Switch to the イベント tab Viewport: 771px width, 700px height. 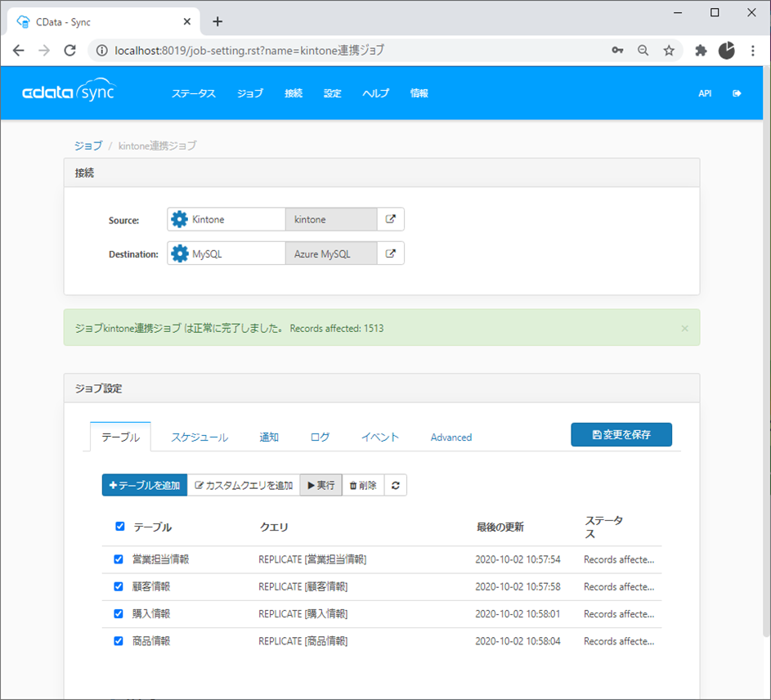point(380,437)
